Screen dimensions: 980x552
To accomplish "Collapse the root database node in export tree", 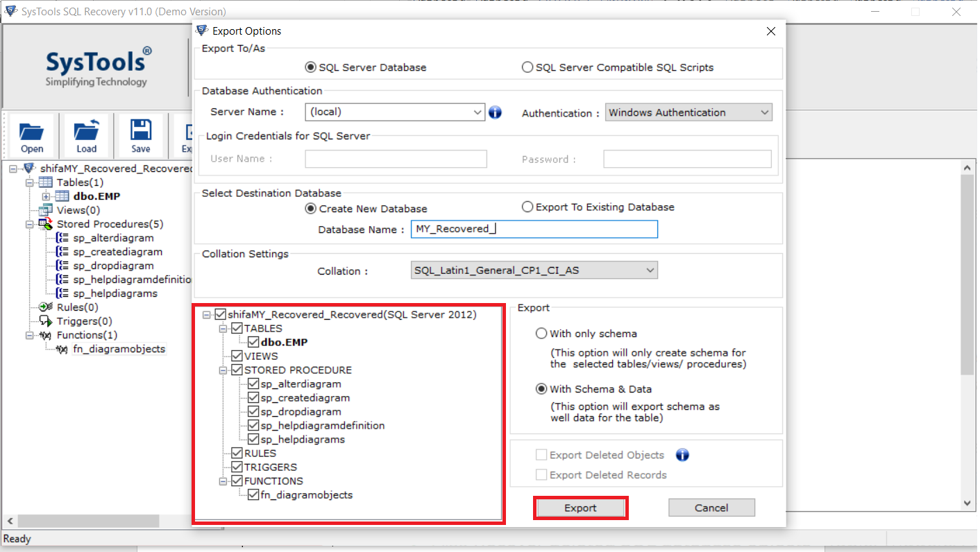I will 207,315.
